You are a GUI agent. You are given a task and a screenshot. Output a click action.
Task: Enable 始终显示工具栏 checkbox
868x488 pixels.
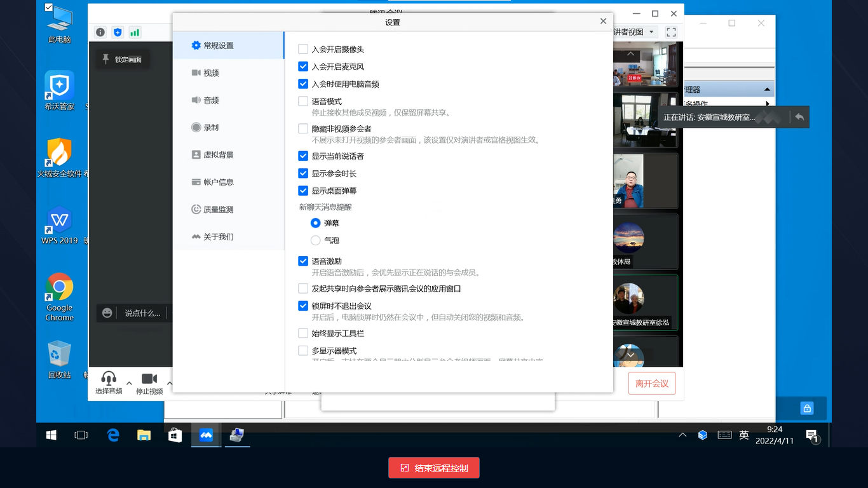[x=303, y=333]
